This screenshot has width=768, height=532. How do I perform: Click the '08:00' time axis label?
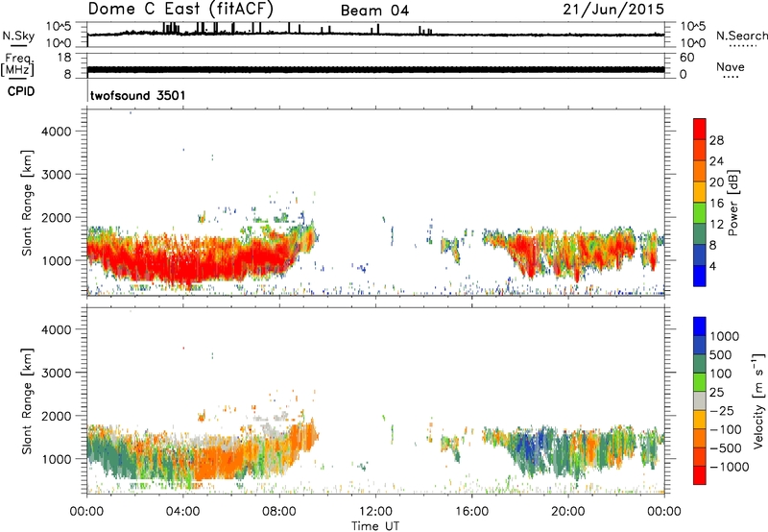279,512
